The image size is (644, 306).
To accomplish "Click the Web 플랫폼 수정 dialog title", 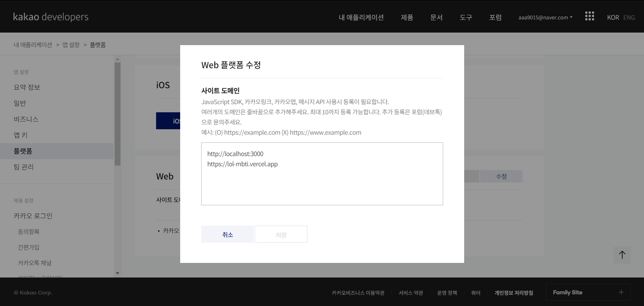I will pyautogui.click(x=231, y=65).
